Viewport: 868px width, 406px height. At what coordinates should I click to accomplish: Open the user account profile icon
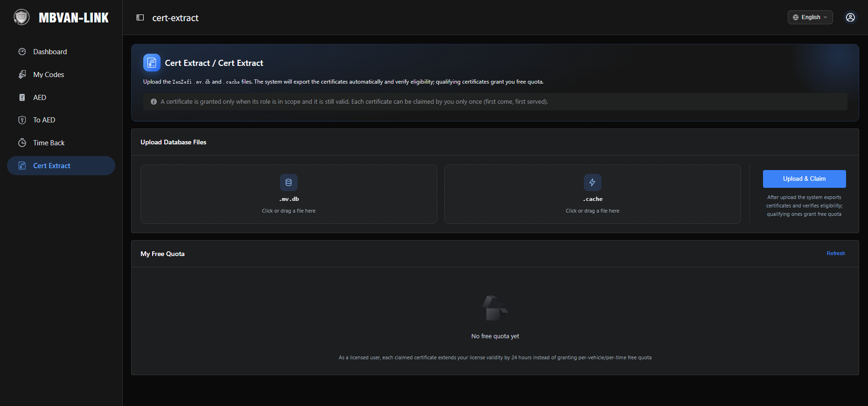pos(850,17)
